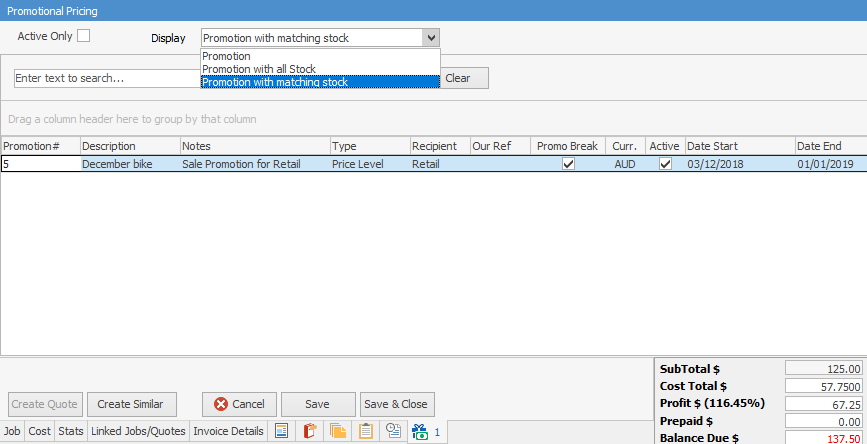Open the Display dropdown arrow
The width and height of the screenshot is (867, 444).
pyautogui.click(x=431, y=38)
